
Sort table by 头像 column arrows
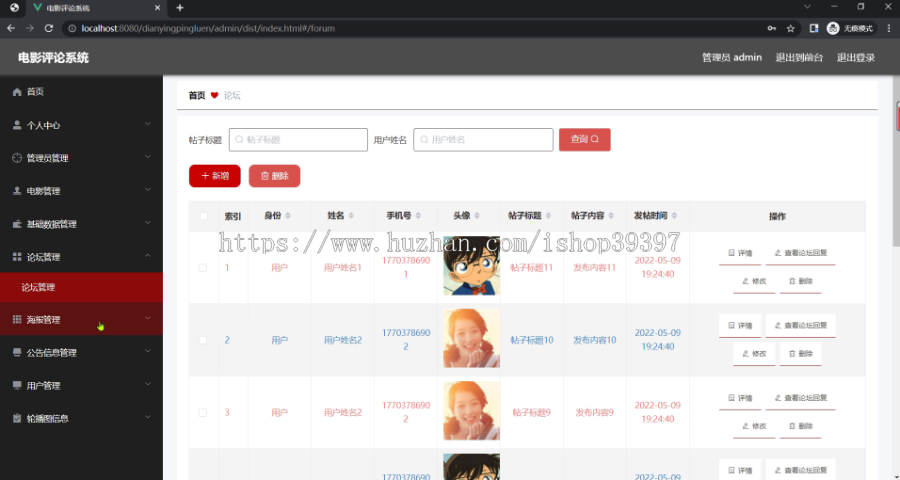coord(477,216)
